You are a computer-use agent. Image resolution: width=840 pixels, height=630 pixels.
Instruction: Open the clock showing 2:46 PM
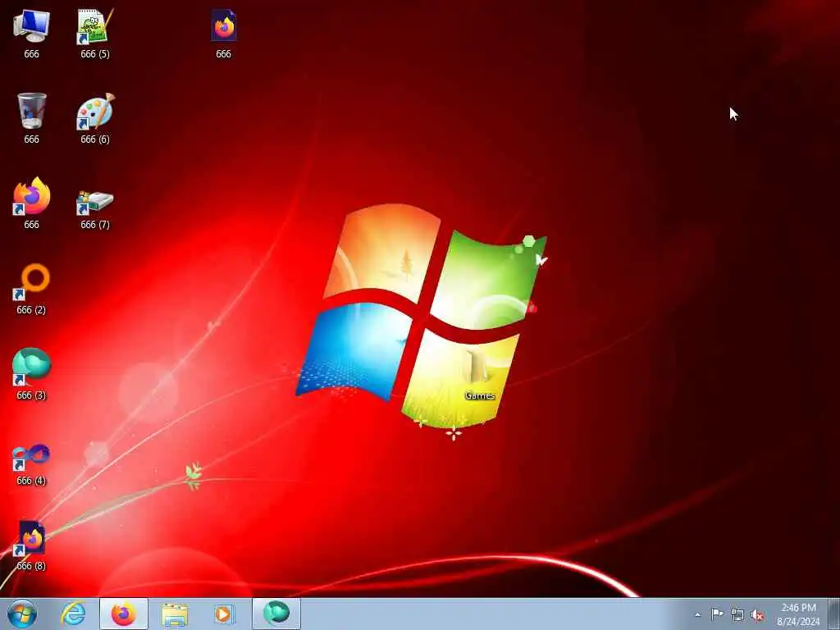tap(798, 614)
